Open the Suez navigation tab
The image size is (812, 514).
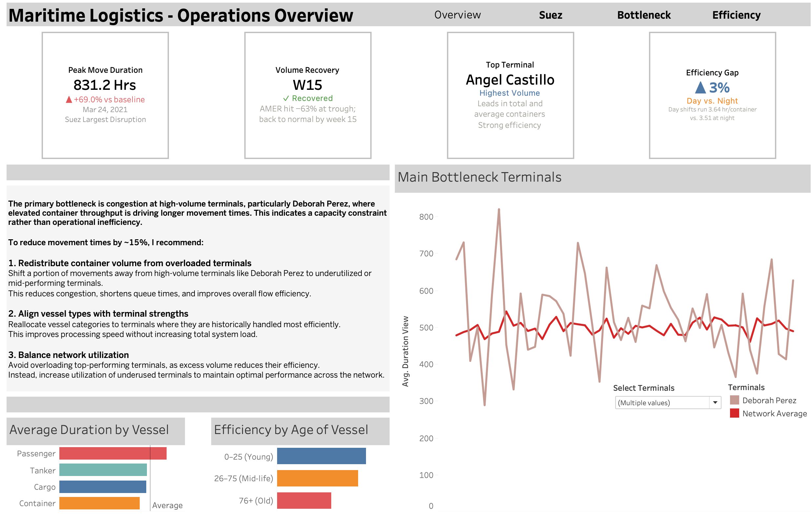[550, 15]
